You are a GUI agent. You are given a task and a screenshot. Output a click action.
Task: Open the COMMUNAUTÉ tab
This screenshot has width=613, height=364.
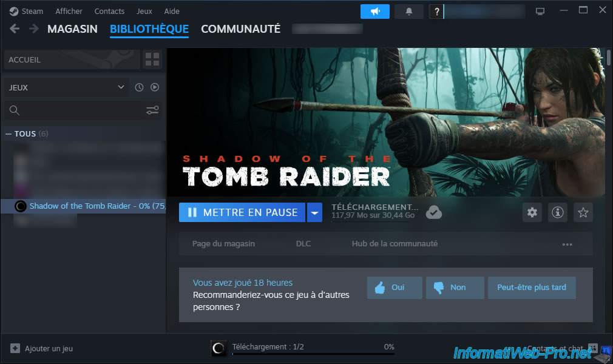pyautogui.click(x=241, y=29)
